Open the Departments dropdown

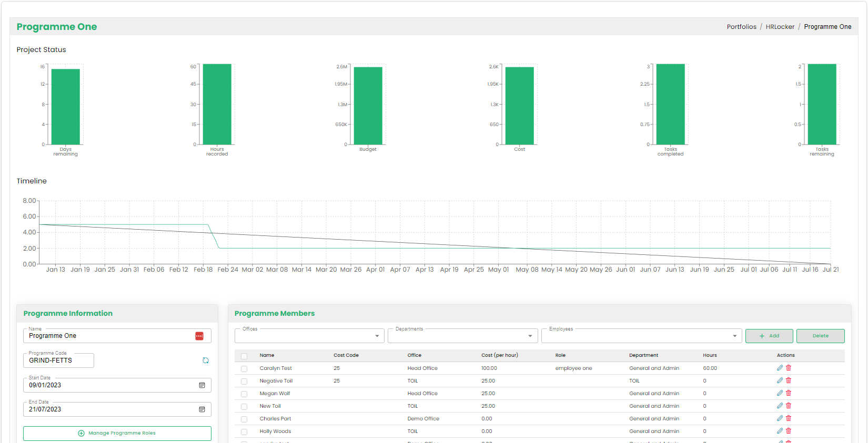pos(530,336)
